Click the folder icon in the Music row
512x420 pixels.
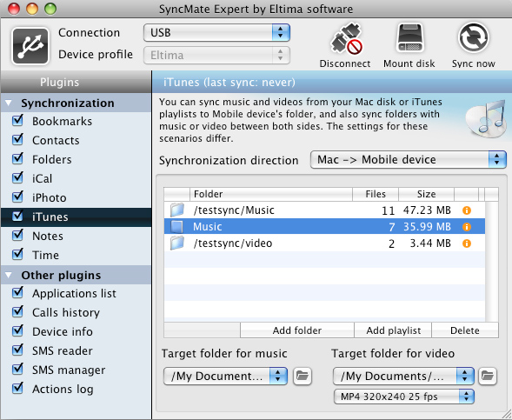[x=177, y=227]
